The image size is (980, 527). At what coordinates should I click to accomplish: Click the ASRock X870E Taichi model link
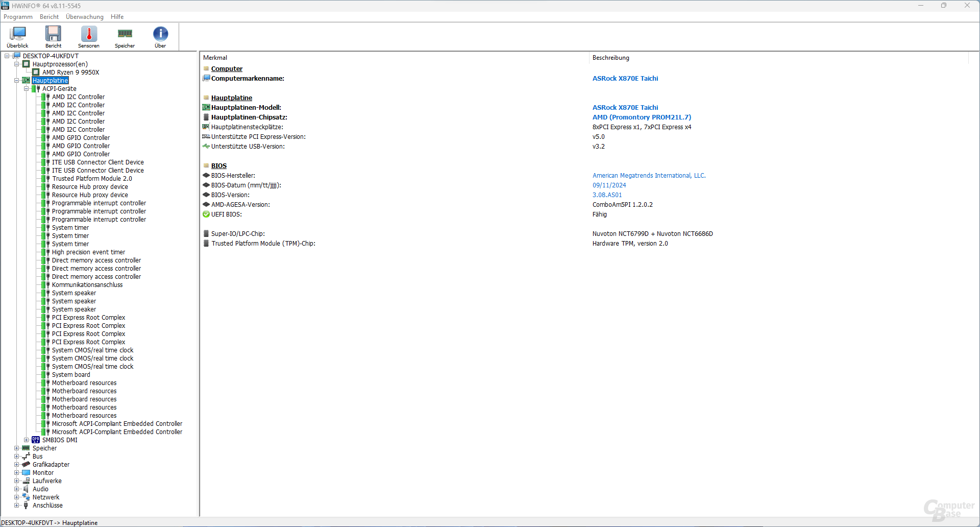(625, 107)
